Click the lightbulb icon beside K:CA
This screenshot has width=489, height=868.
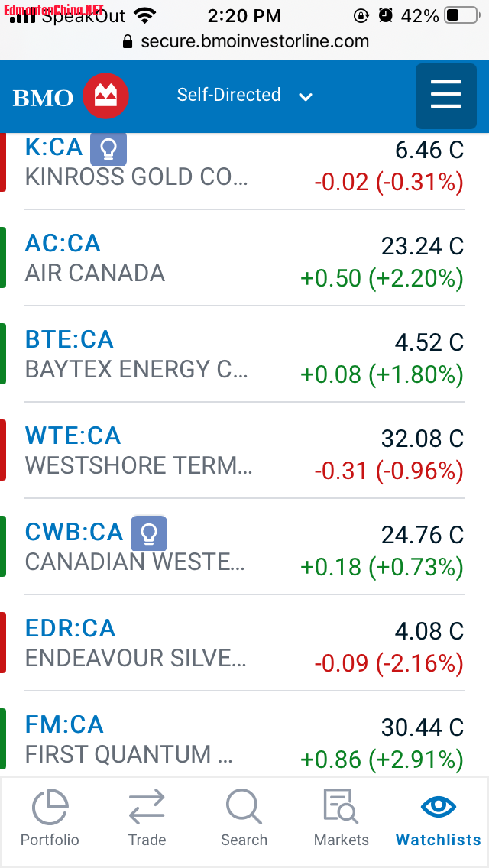[x=108, y=148]
